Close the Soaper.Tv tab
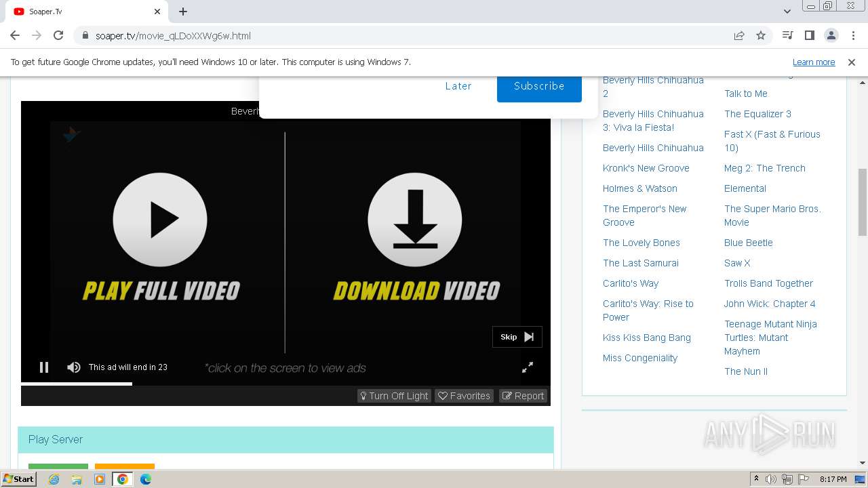The image size is (868, 488). (157, 12)
